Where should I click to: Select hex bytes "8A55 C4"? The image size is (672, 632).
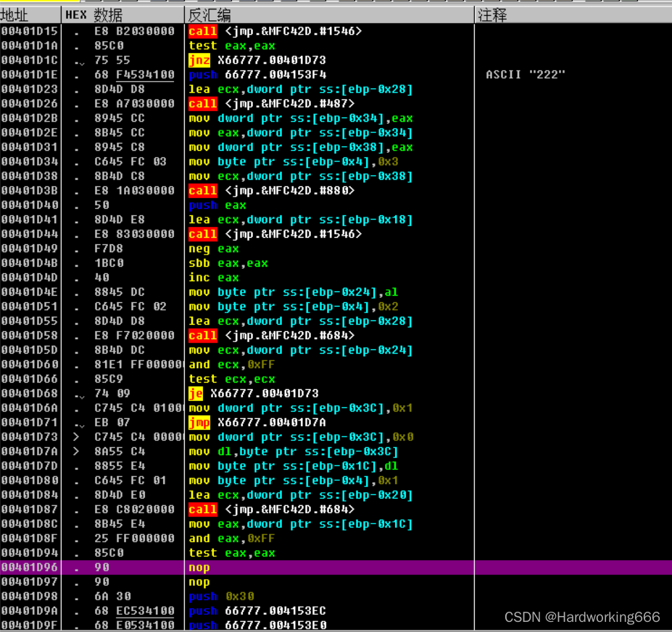click(120, 452)
